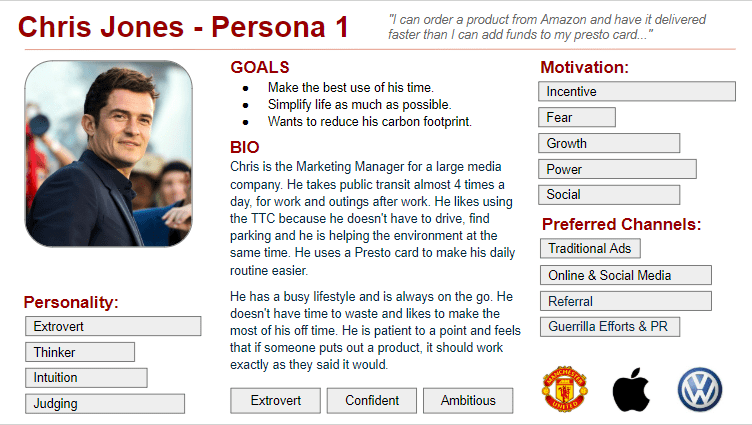Screen dimensions: 752x425
Task: Click the Growth motivation bar
Action: coord(609,144)
